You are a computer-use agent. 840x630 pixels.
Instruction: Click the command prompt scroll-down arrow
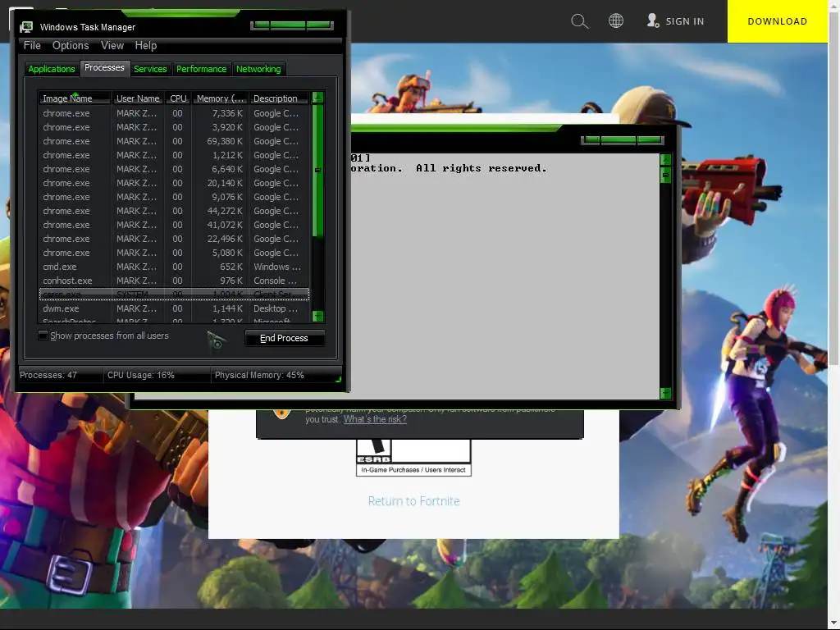click(x=665, y=393)
